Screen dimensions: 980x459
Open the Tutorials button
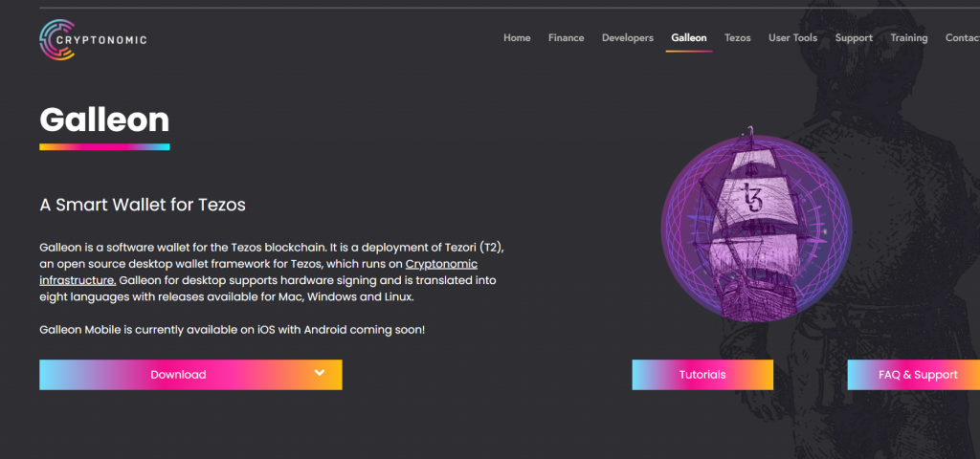point(702,375)
